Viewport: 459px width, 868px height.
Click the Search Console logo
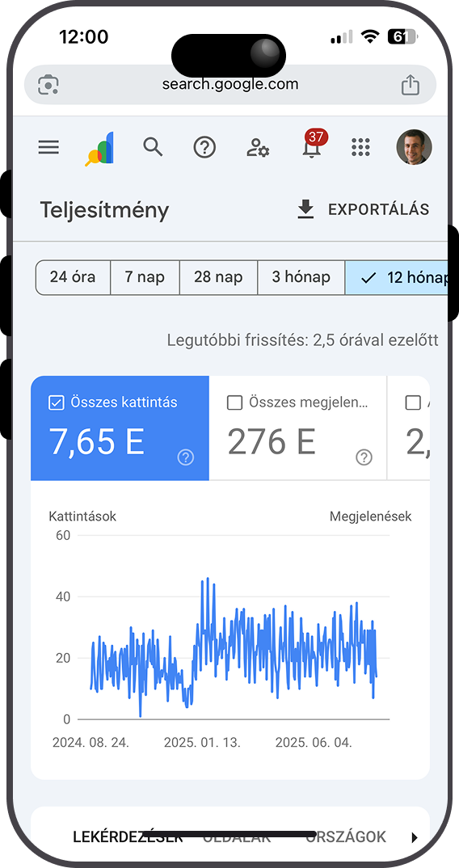point(99,149)
